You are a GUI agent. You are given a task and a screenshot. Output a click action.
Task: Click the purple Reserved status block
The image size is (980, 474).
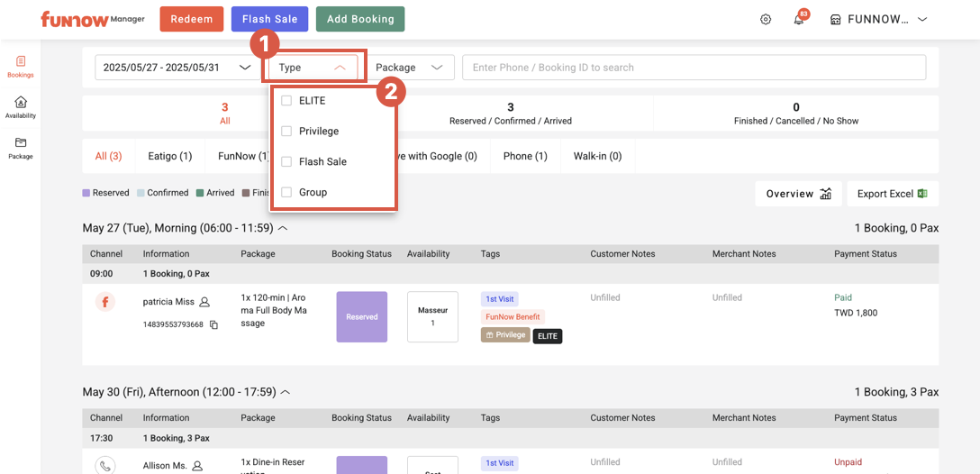tap(361, 316)
